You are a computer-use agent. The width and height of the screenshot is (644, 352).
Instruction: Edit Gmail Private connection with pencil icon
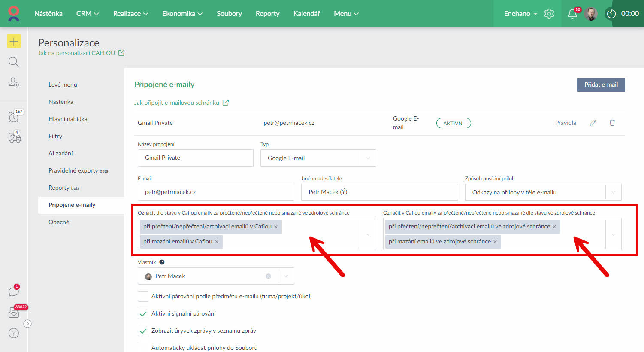pos(593,123)
